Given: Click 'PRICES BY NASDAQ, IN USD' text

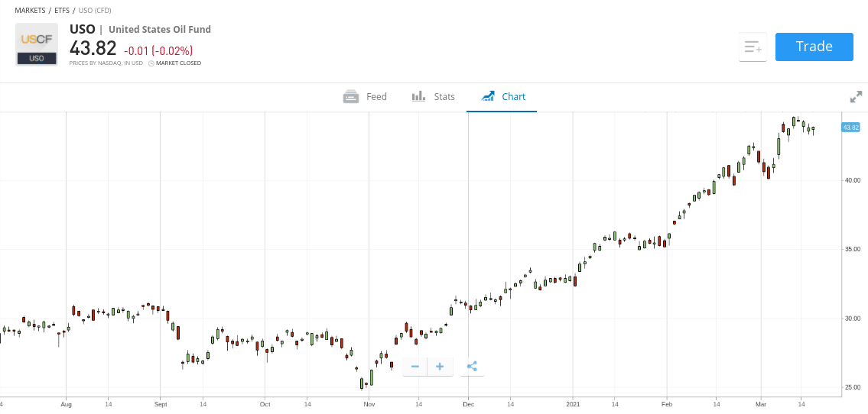Looking at the screenshot, I should (x=106, y=63).
